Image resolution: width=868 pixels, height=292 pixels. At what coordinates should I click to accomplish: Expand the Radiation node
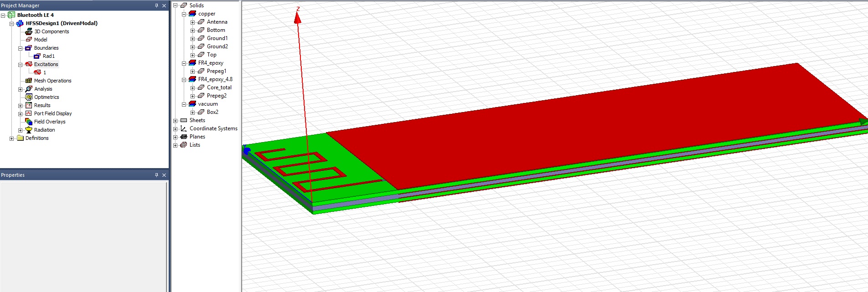tap(20, 130)
